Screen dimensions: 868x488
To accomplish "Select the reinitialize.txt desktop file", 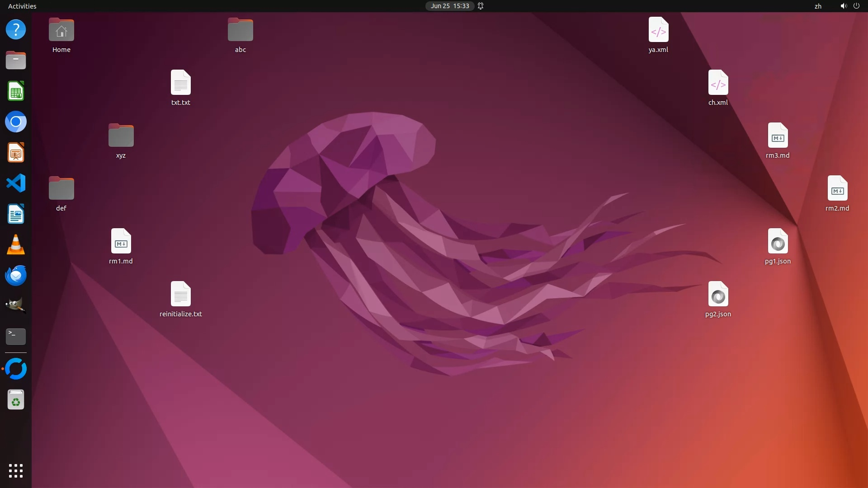I will pos(180,295).
